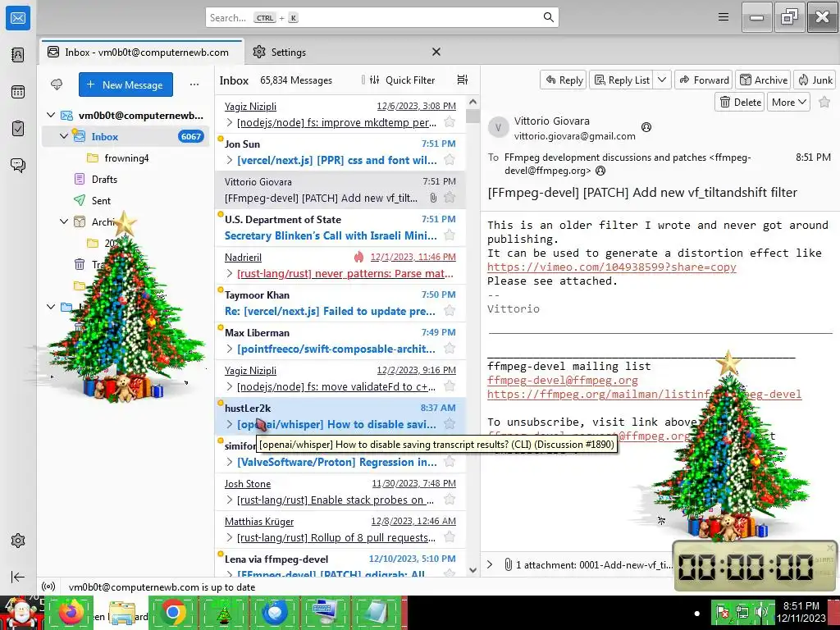The height and width of the screenshot is (630, 840).
Task: Open the vimeo.com link in message
Action: click(x=611, y=267)
